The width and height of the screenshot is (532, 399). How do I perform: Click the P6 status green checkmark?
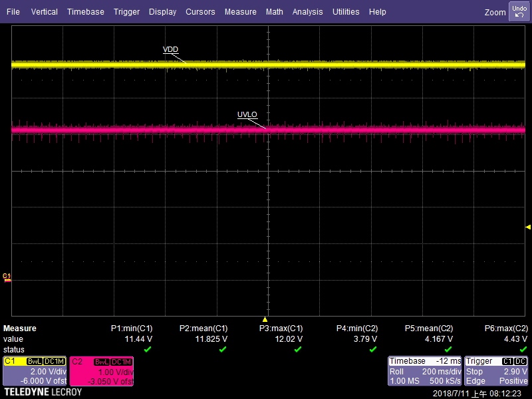click(523, 349)
